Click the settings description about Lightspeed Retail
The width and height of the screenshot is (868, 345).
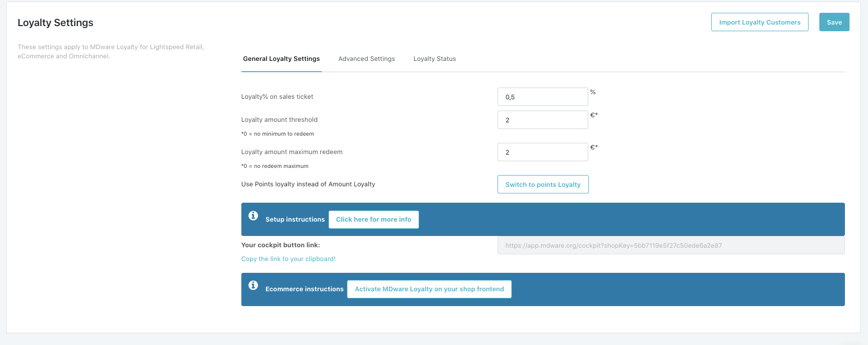click(111, 52)
